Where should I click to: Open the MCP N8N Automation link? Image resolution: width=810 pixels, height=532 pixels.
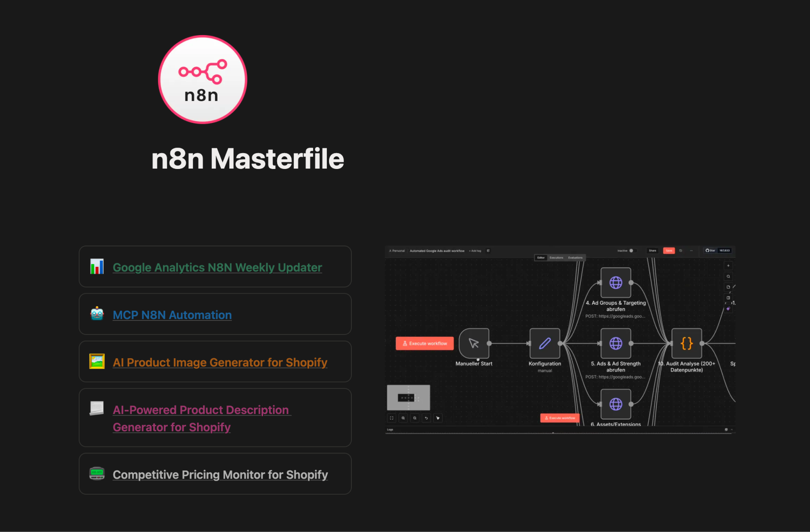(x=172, y=315)
